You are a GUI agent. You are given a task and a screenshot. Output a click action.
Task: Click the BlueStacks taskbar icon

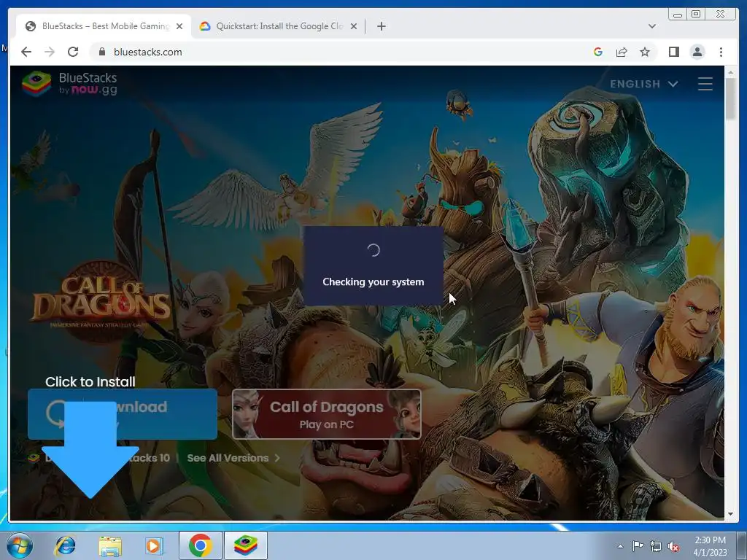click(x=246, y=545)
